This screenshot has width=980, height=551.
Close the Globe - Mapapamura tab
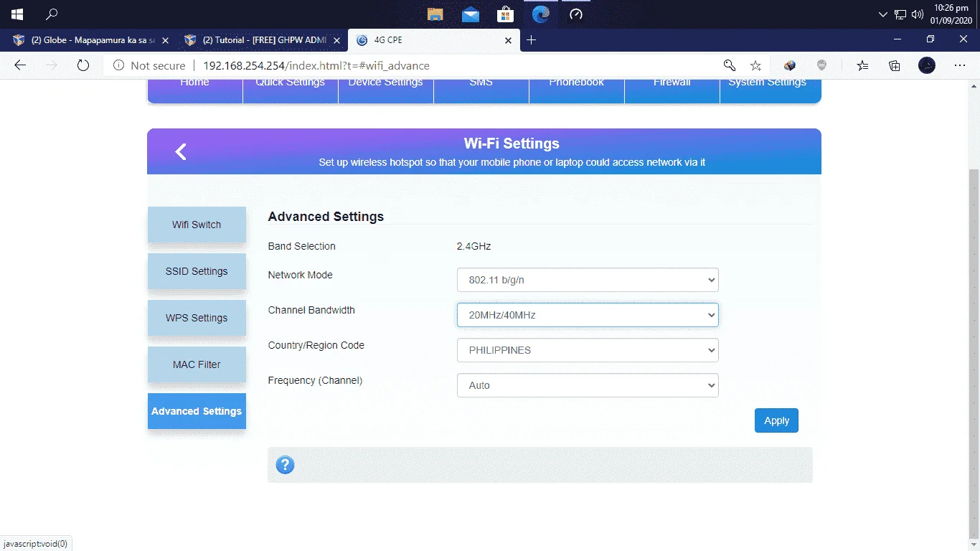pos(166,40)
